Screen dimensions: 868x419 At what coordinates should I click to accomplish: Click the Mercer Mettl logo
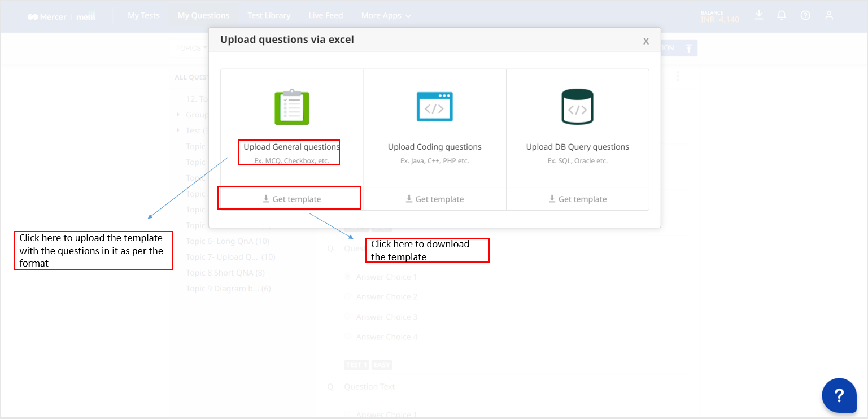62,16
